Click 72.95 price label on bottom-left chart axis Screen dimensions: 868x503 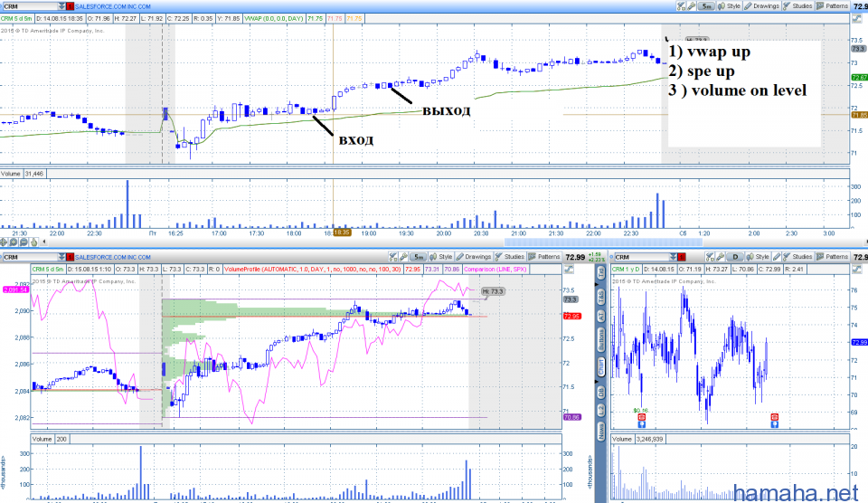(x=571, y=317)
